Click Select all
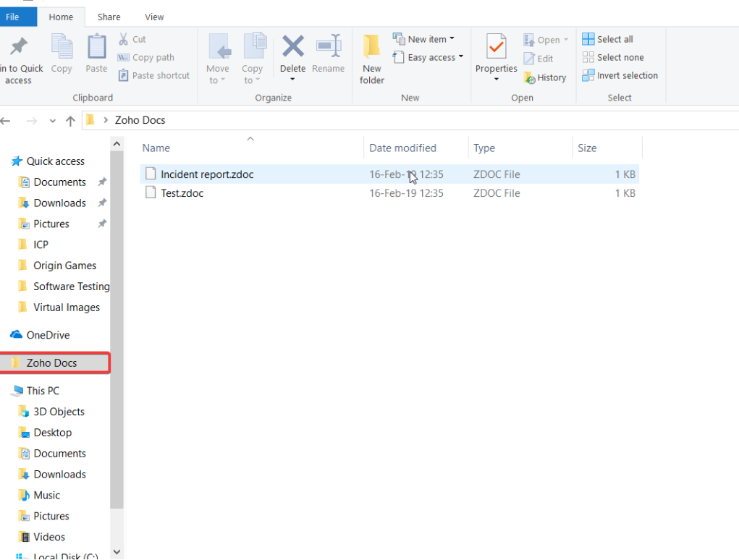Screen dimensions: 739x560 point(607,39)
